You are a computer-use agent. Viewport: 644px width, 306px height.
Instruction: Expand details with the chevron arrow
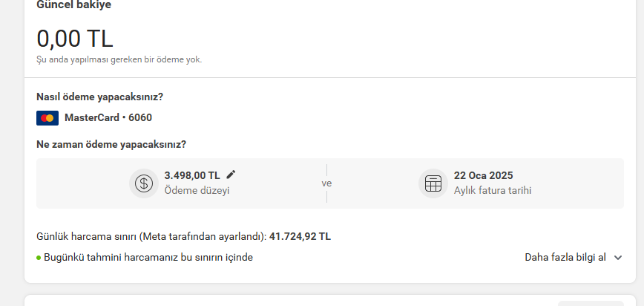pyautogui.click(x=618, y=258)
